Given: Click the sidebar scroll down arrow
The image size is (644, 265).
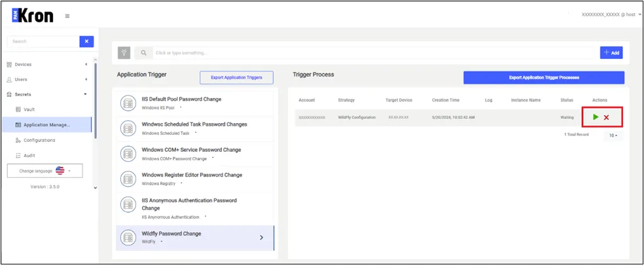Looking at the screenshot, I should click(96, 188).
